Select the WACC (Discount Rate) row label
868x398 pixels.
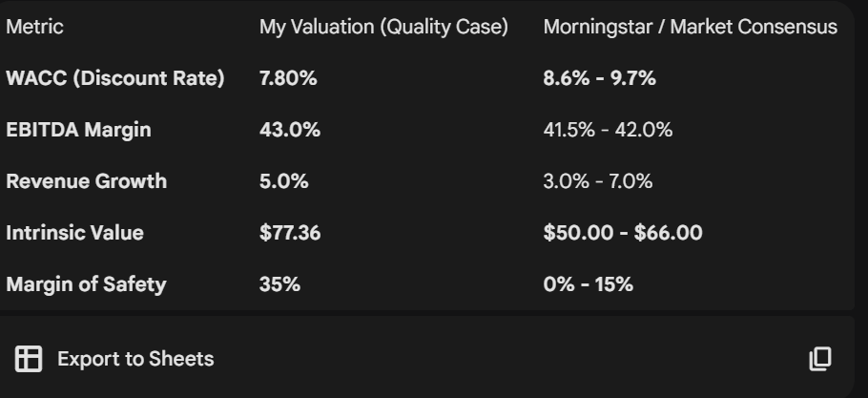(114, 78)
